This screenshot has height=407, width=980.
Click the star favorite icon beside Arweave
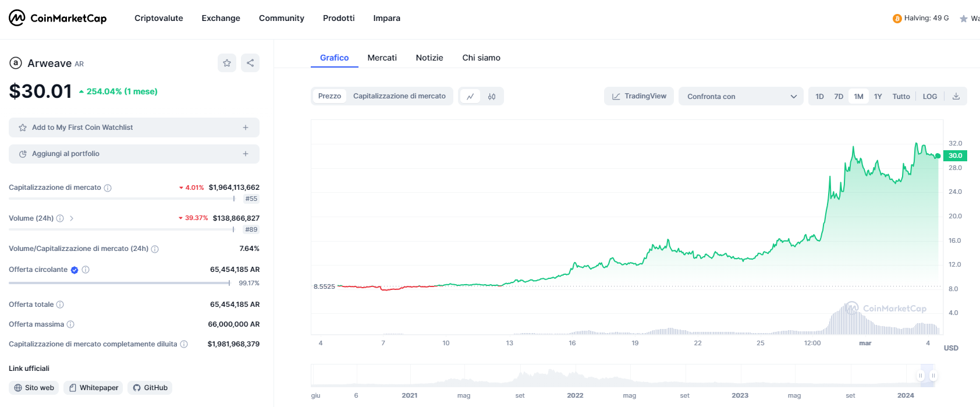click(227, 63)
